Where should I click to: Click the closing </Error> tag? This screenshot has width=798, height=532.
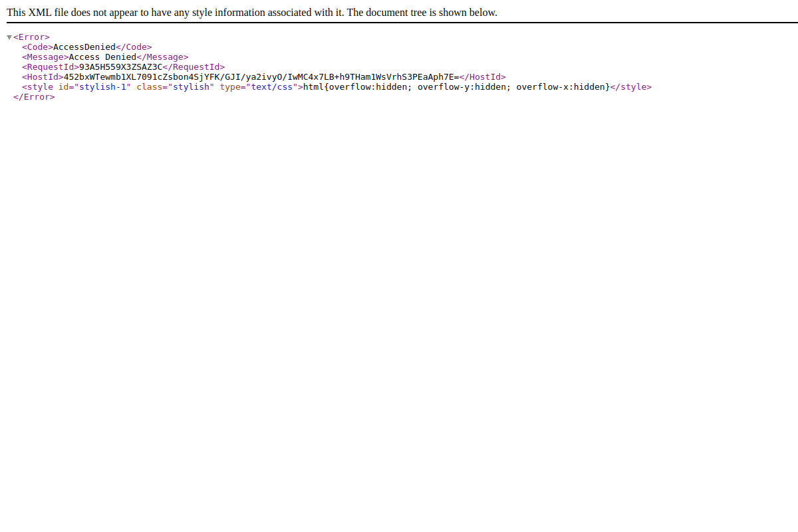click(34, 97)
